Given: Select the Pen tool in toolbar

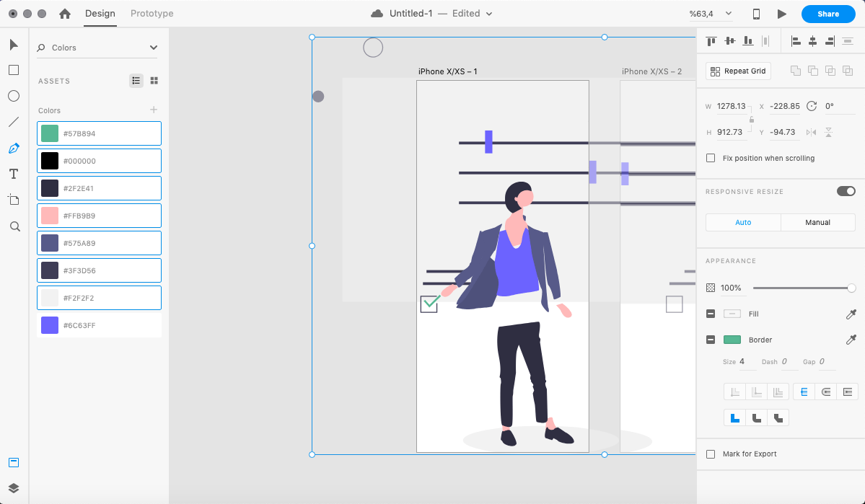Looking at the screenshot, I should (x=14, y=149).
